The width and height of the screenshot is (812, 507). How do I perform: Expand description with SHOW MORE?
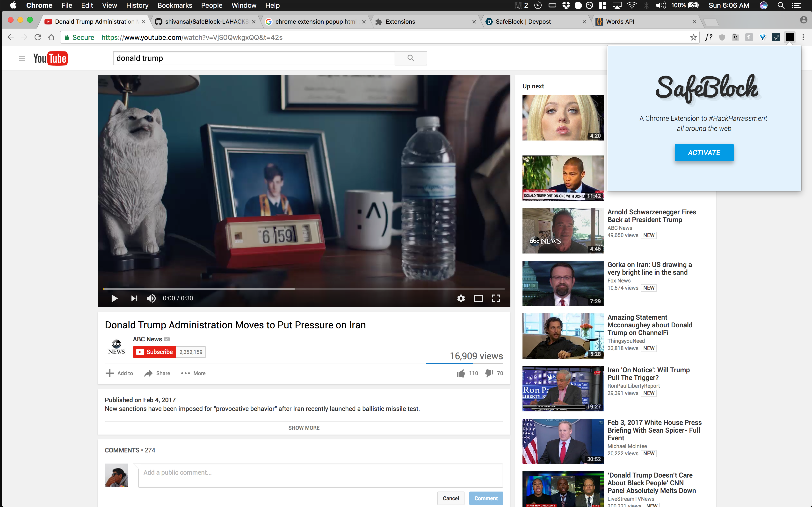tap(304, 428)
